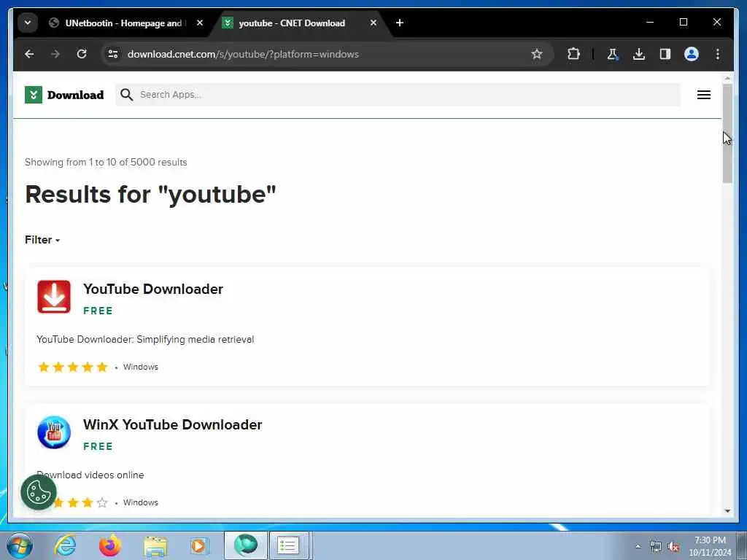Bookmark this page with the star
747x560 pixels.
click(x=537, y=54)
